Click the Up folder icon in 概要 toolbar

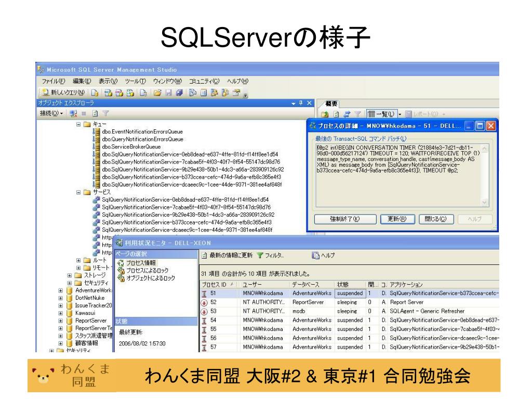coord(325,114)
